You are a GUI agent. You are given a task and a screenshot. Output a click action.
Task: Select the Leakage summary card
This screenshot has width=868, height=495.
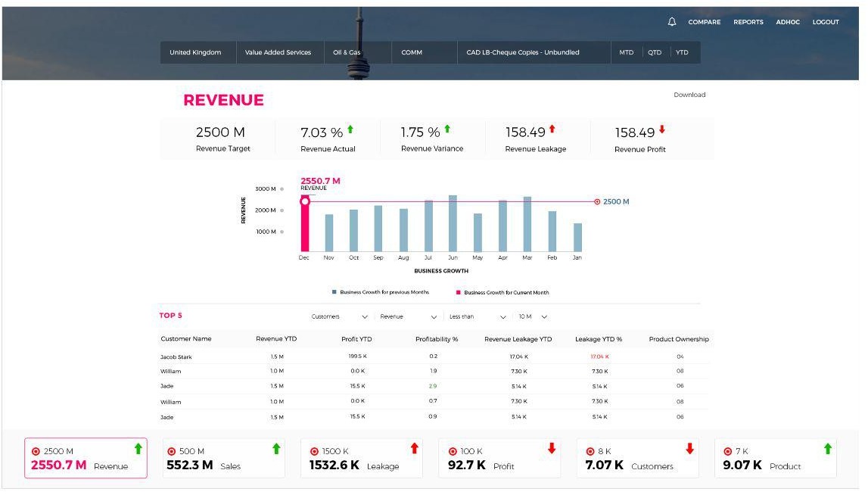(x=362, y=459)
